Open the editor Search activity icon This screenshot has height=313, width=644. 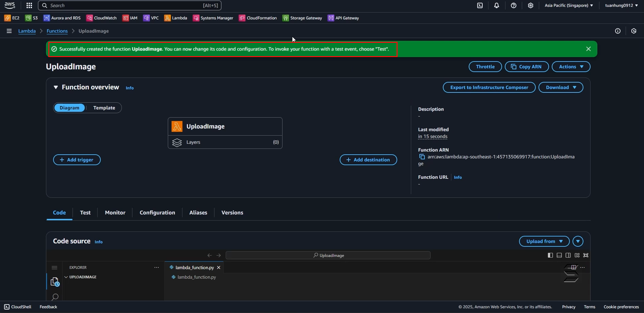click(x=55, y=297)
